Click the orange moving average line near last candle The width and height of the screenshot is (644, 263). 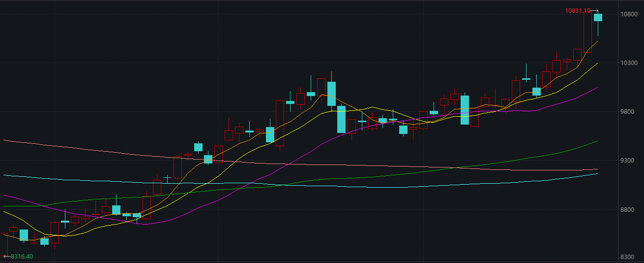pyautogui.click(x=595, y=43)
